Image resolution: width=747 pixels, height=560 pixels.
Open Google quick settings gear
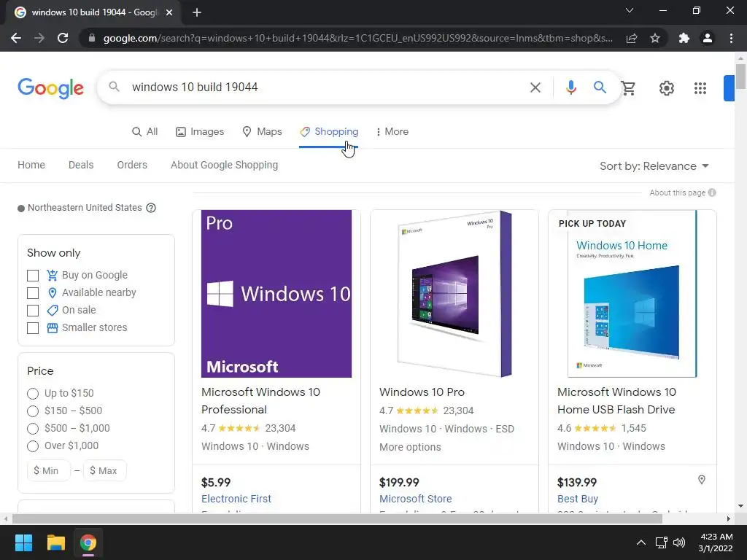(667, 88)
